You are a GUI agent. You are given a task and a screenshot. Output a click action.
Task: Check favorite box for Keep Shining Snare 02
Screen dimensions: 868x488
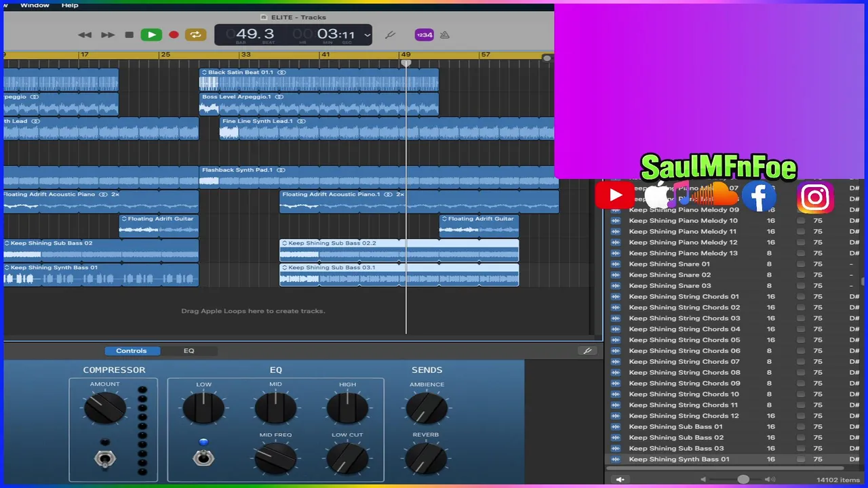tap(801, 274)
